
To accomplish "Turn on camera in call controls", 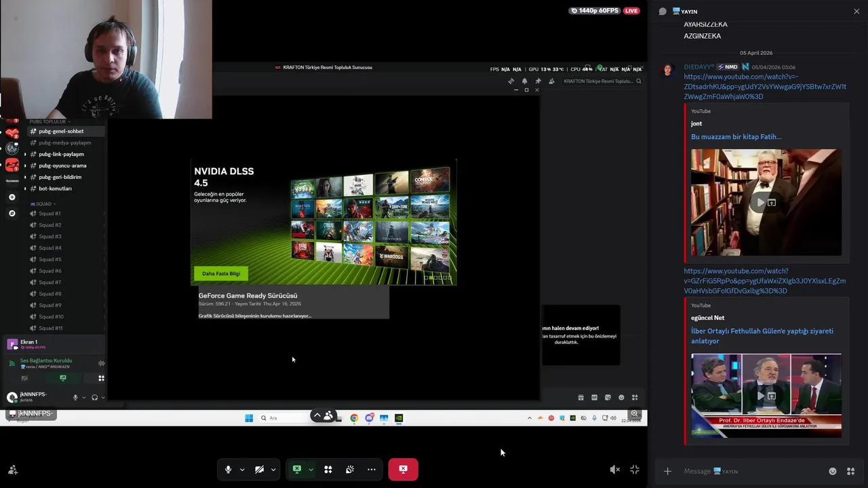I will 259,469.
